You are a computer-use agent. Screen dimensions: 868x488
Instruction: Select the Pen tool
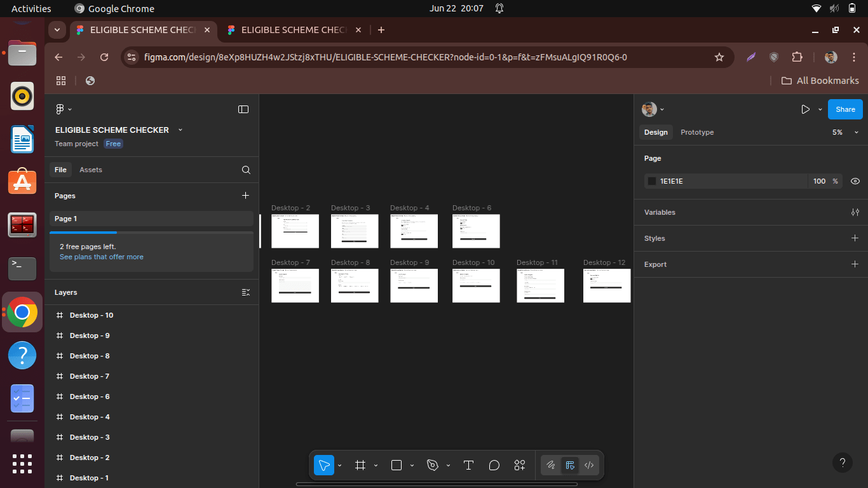tap(433, 465)
